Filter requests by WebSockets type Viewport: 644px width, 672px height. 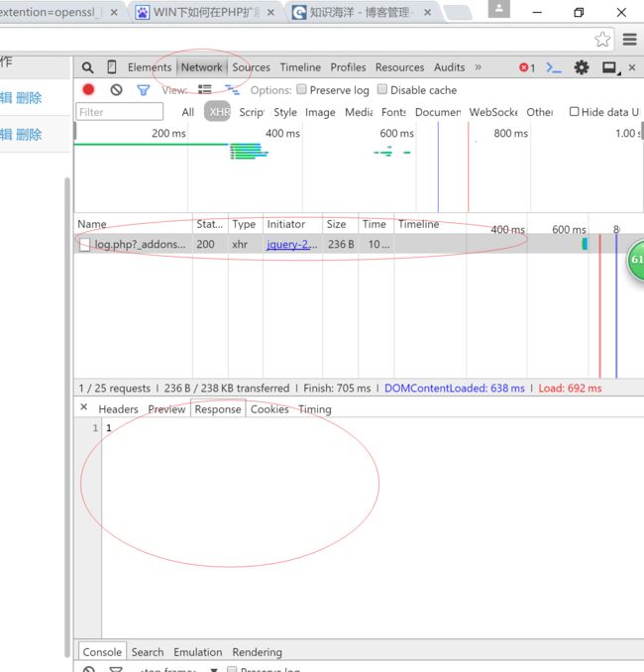click(x=493, y=112)
